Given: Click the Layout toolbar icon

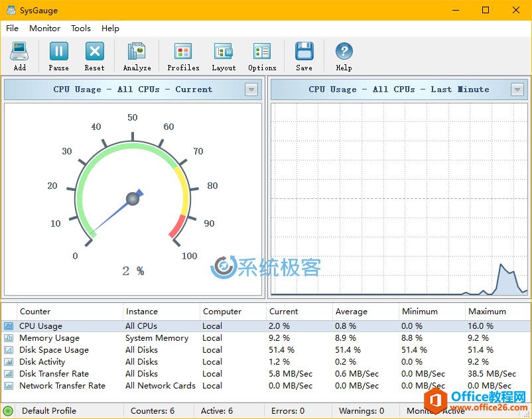Looking at the screenshot, I should click(224, 52).
